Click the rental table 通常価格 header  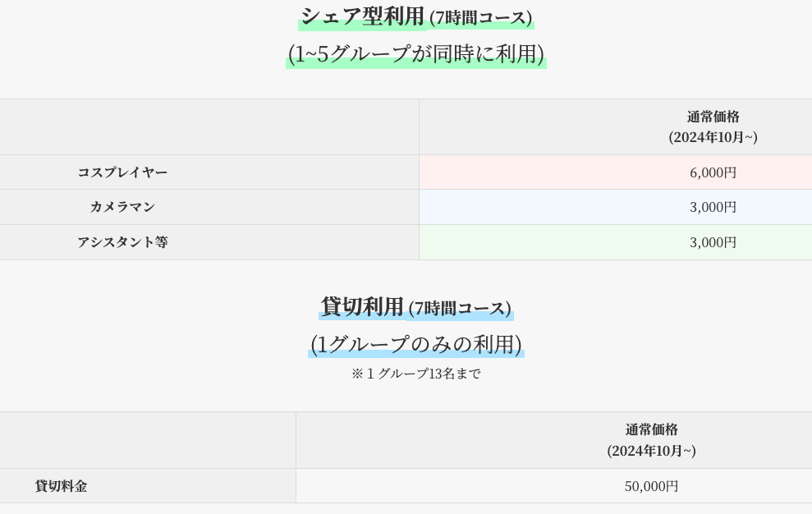tap(651, 429)
